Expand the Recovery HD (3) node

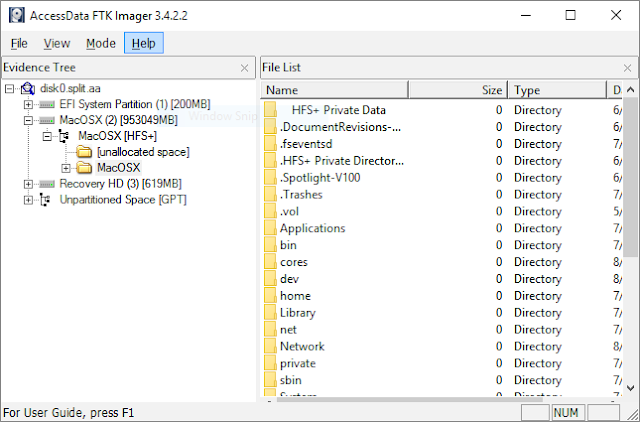click(x=28, y=184)
